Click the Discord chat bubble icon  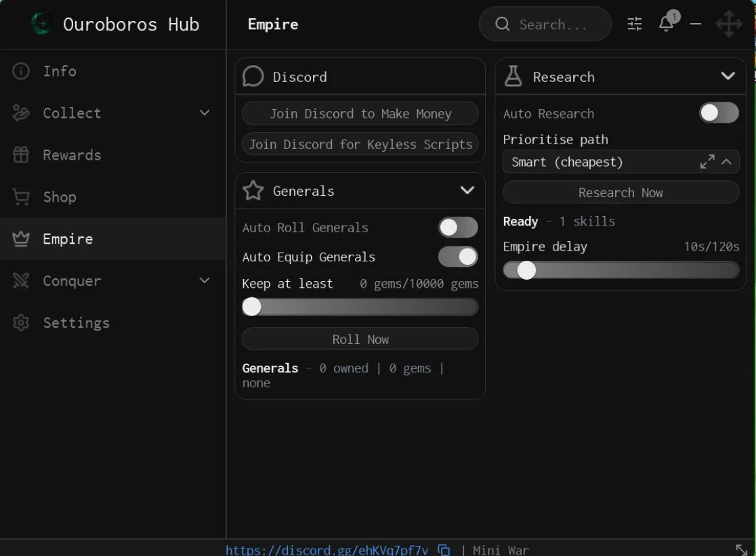click(253, 76)
